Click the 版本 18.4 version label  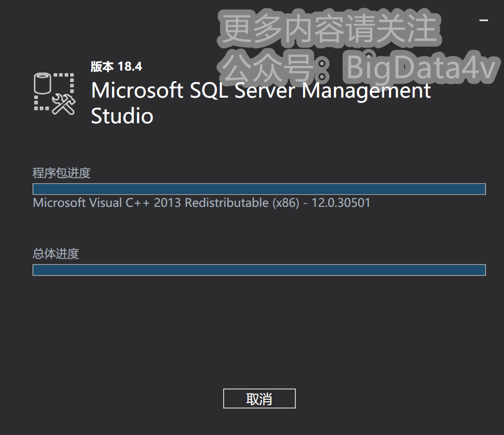coord(116,67)
